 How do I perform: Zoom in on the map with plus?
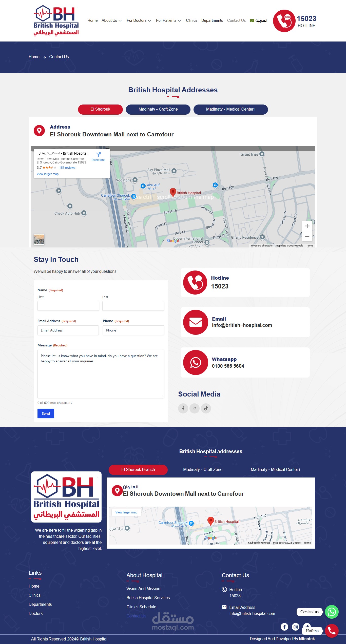coord(307,226)
